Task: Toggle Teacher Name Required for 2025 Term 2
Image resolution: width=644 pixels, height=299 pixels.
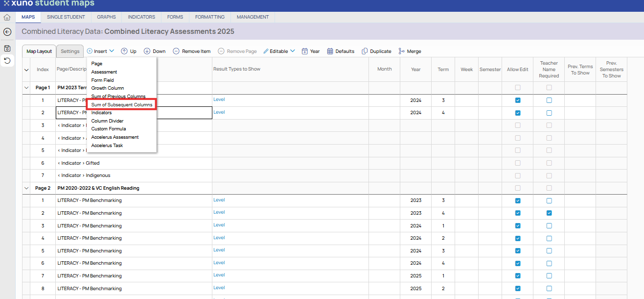Action: pyautogui.click(x=549, y=288)
